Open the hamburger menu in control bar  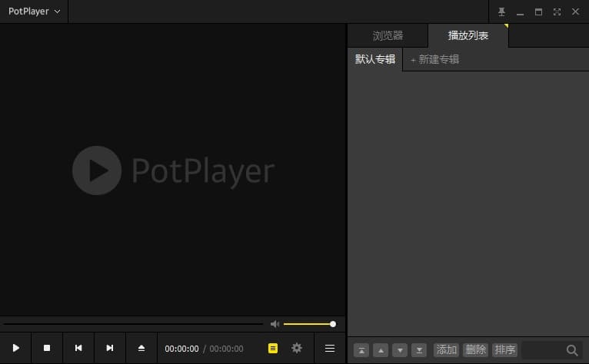click(x=330, y=348)
